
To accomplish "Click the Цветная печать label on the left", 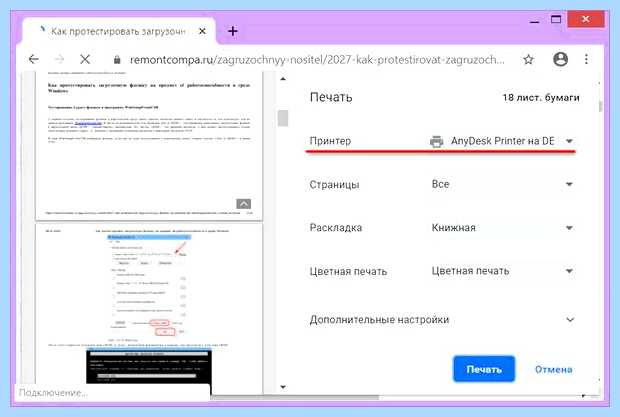I will [348, 272].
